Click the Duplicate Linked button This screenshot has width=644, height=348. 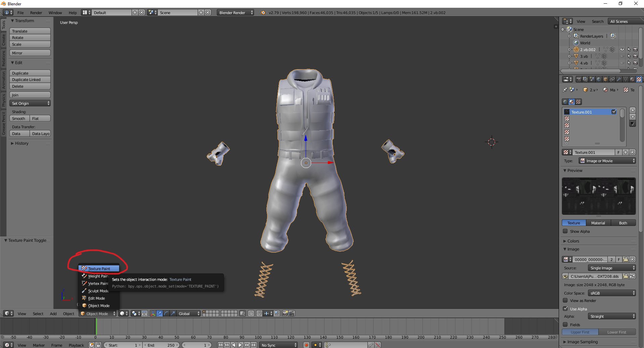[30, 80]
